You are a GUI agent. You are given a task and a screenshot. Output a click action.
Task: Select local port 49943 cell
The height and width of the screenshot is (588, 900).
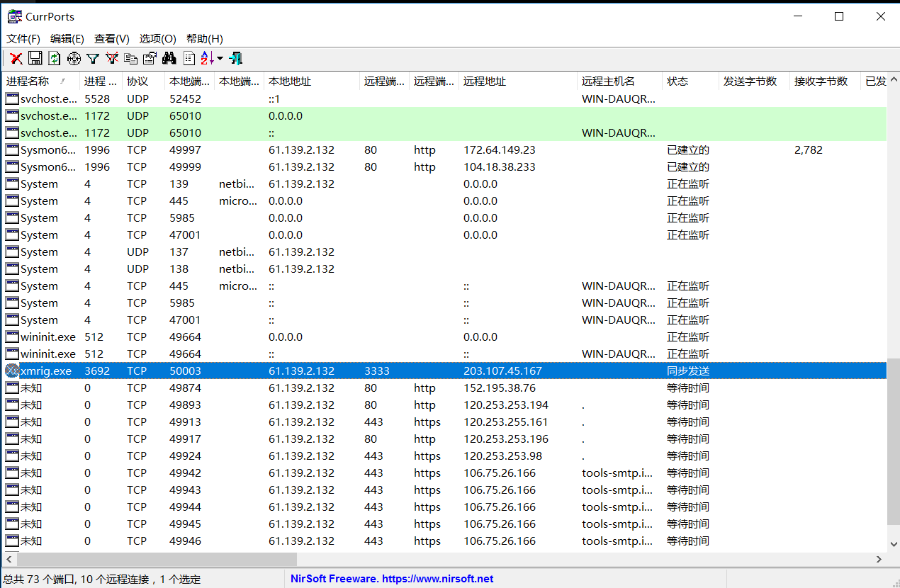(185, 490)
